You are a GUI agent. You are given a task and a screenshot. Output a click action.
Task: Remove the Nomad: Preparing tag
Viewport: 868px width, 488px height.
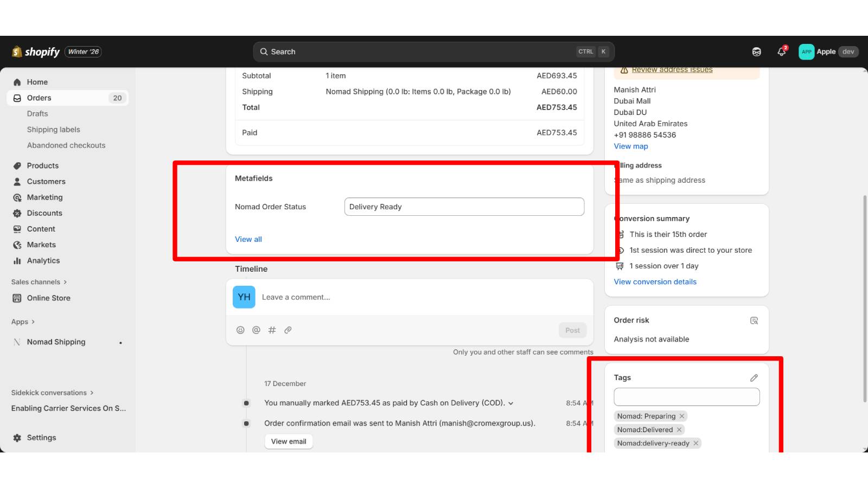point(681,416)
